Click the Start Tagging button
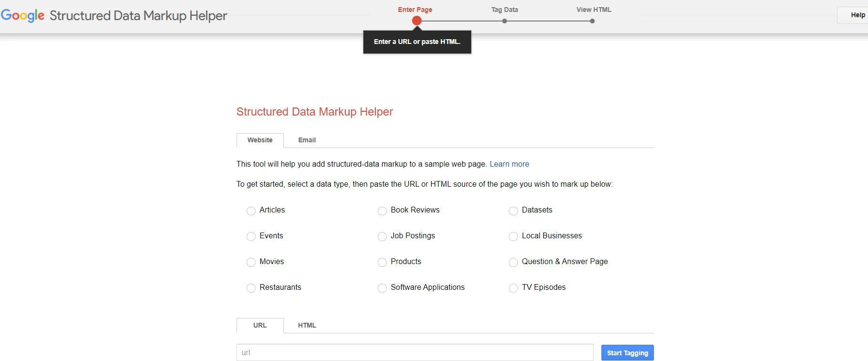868x361 pixels. pos(627,353)
